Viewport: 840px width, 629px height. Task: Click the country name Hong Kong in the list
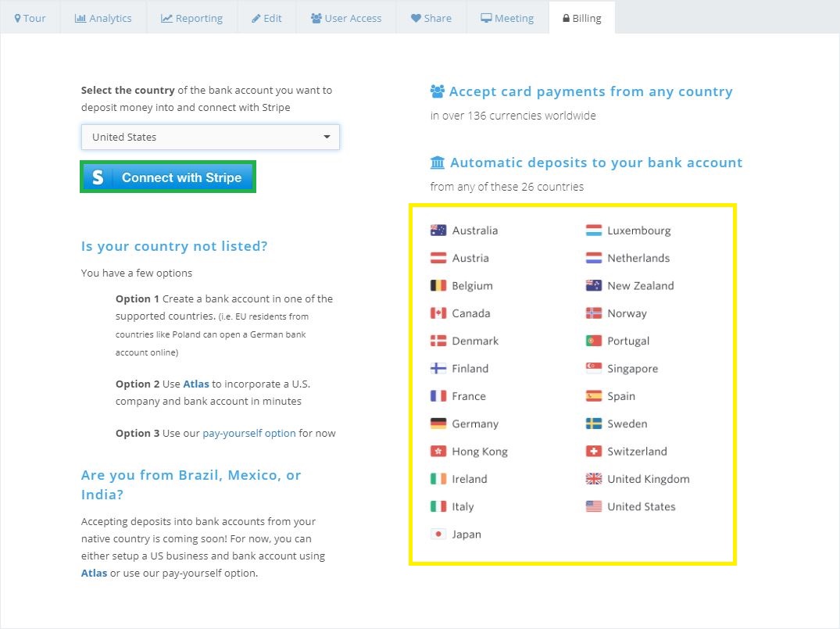tap(480, 452)
